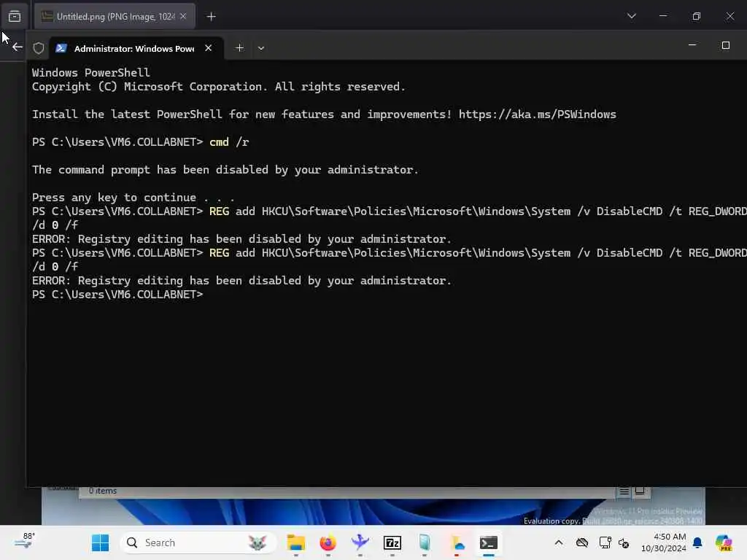Click the search highlight mascot icon
The image size is (747, 560).
tap(258, 542)
